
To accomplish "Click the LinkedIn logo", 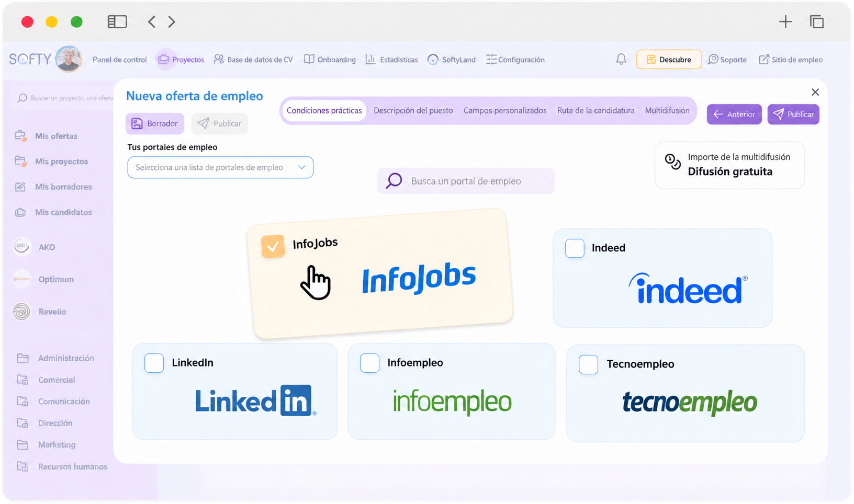I will point(255,401).
